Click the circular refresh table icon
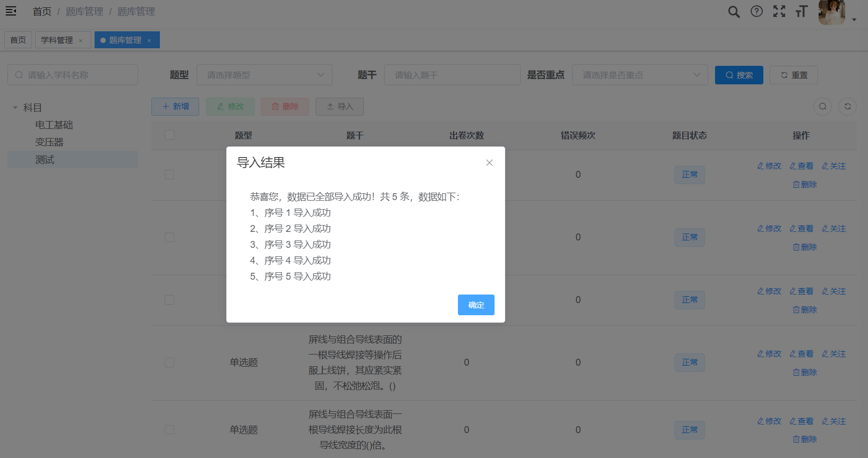The image size is (868, 458). [x=847, y=107]
